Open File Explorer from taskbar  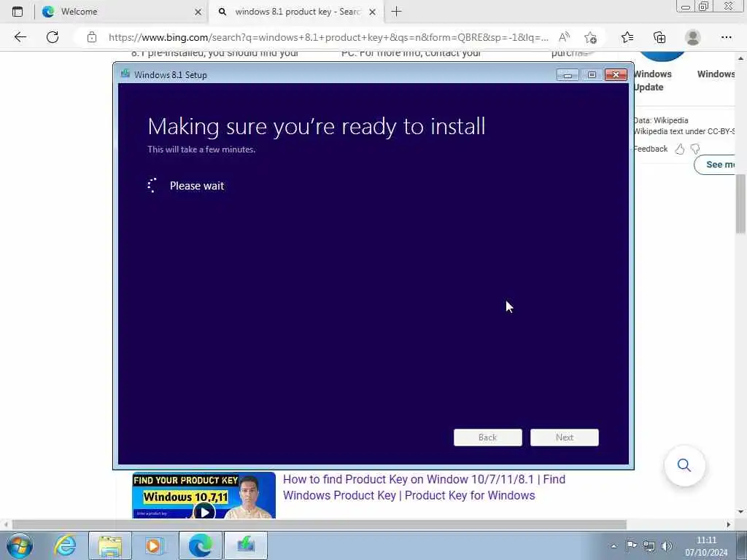[x=110, y=545]
